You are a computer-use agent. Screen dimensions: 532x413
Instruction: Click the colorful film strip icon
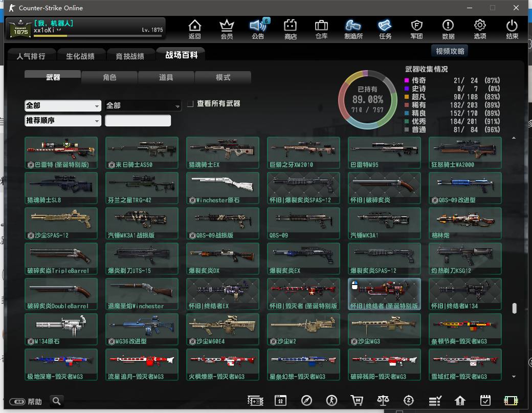coord(511,401)
